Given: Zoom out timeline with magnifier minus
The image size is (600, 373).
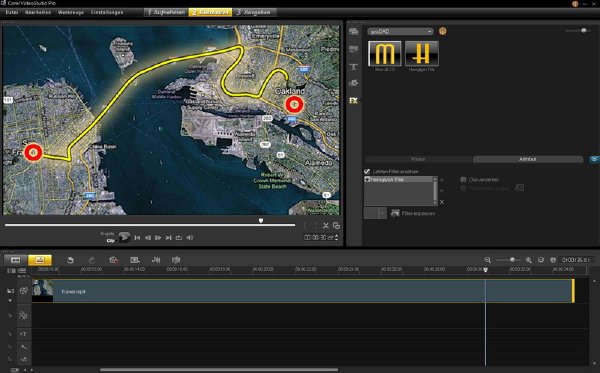Looking at the screenshot, I should [x=488, y=260].
